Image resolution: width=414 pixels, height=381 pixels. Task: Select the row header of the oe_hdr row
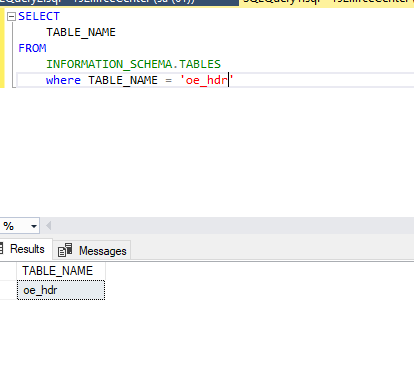point(8,290)
